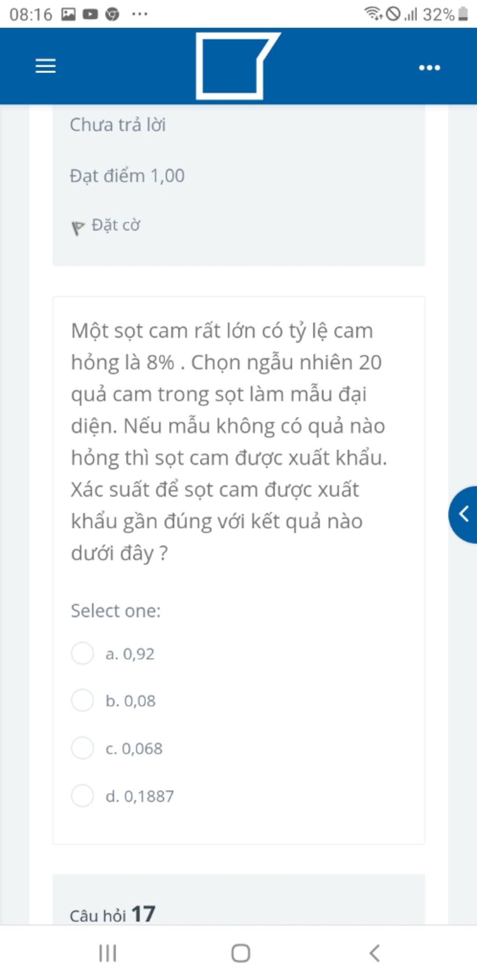The height and width of the screenshot is (980, 477).
Task: Tap the Android home button
Action: 241,953
